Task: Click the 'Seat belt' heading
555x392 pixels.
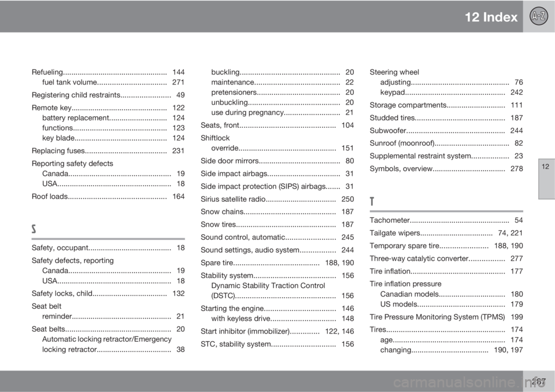Action: point(46,306)
